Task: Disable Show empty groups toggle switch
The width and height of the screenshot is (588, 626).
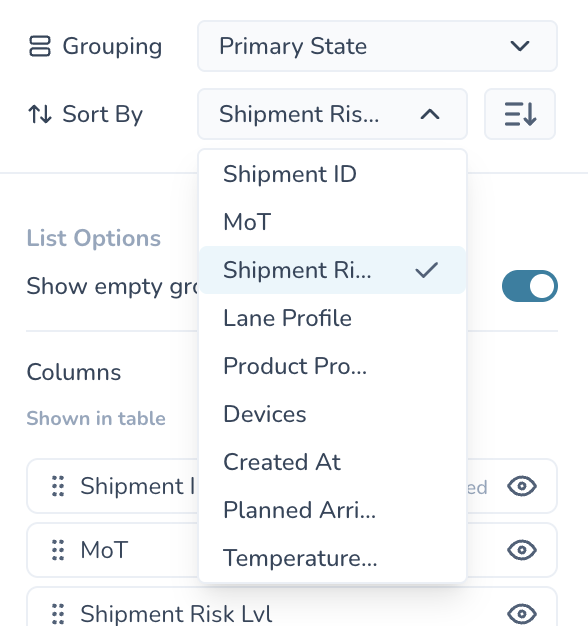Action: coord(530,286)
